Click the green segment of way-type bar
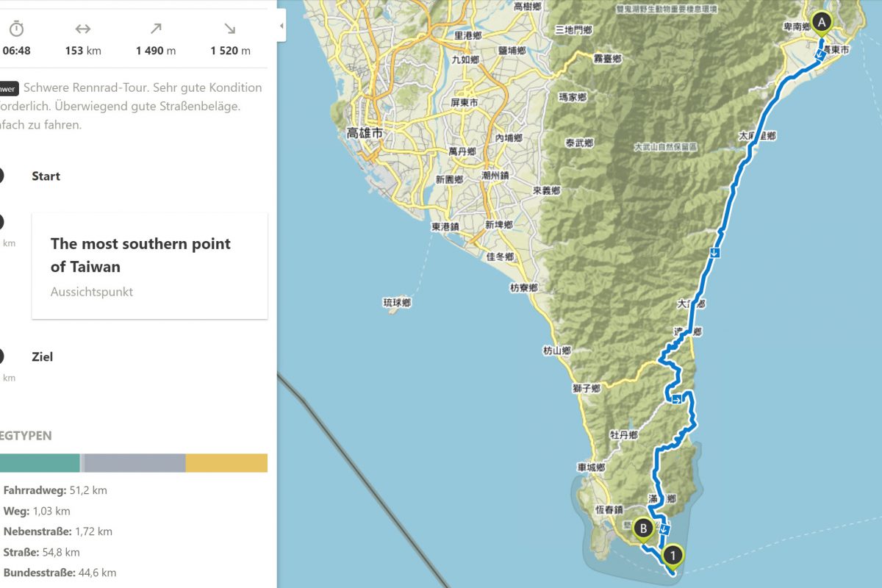 tap(39, 463)
